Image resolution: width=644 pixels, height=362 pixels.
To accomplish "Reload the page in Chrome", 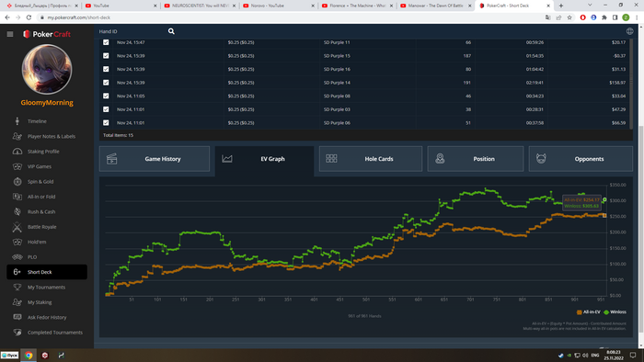I will click(29, 17).
